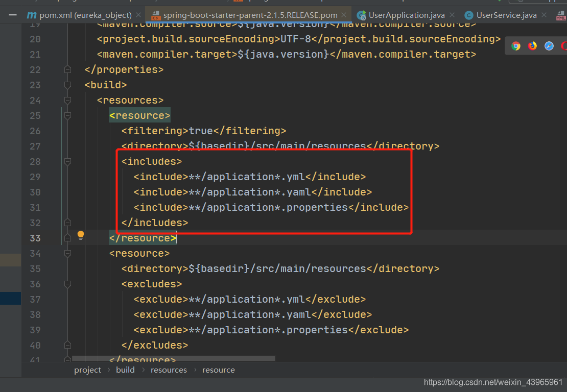Click line number 33 in gutter
Screen dimensions: 567x392
(35, 238)
